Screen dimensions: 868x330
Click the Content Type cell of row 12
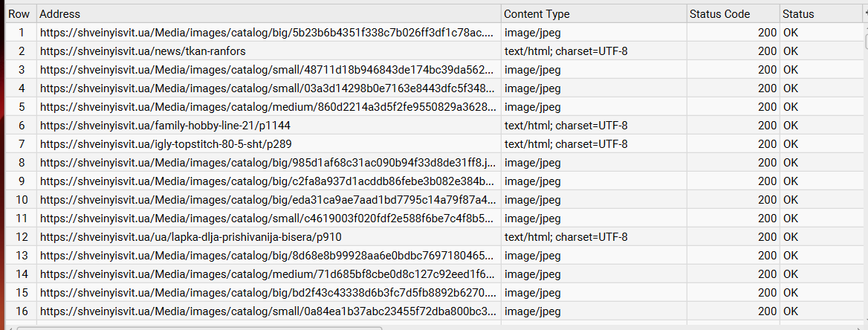pos(594,237)
